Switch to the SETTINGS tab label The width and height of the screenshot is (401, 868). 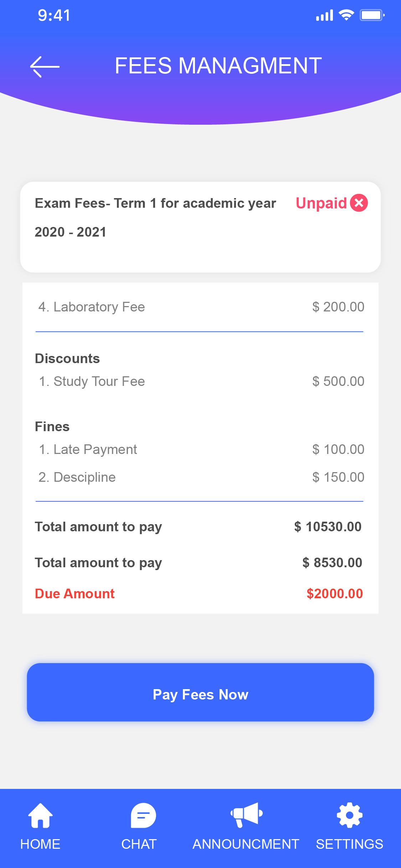point(349,844)
